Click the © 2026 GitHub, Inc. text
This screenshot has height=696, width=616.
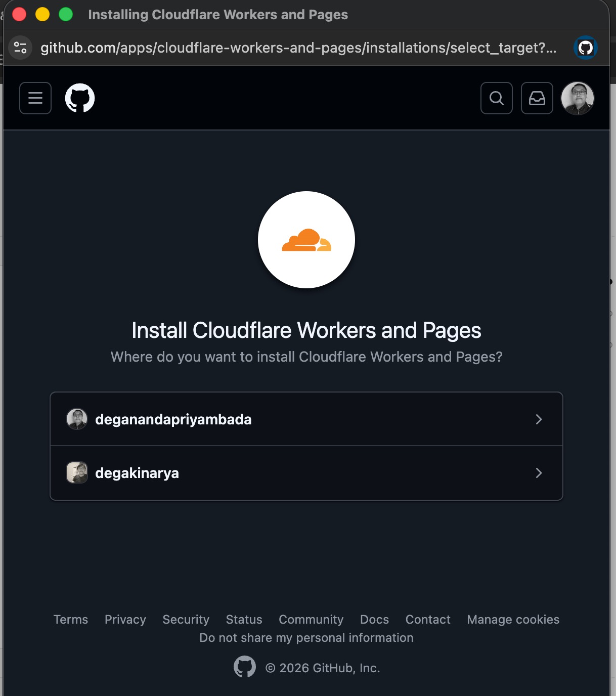[323, 668]
